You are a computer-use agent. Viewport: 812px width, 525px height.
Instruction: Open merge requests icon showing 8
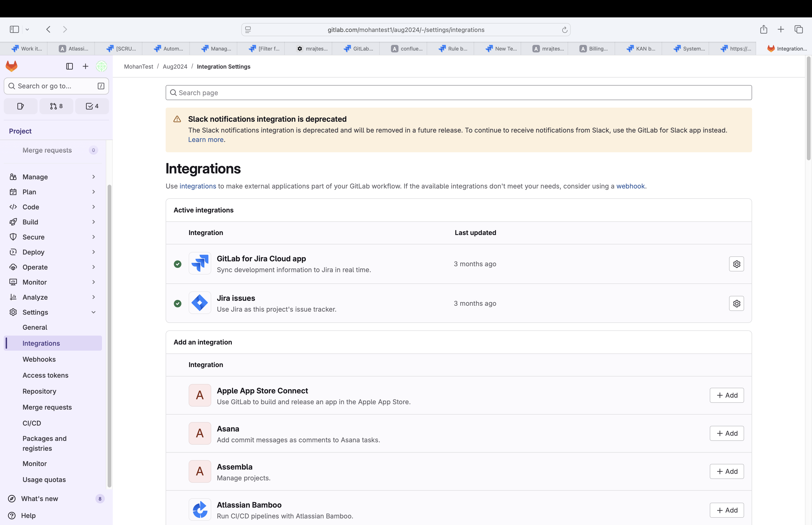(56, 106)
